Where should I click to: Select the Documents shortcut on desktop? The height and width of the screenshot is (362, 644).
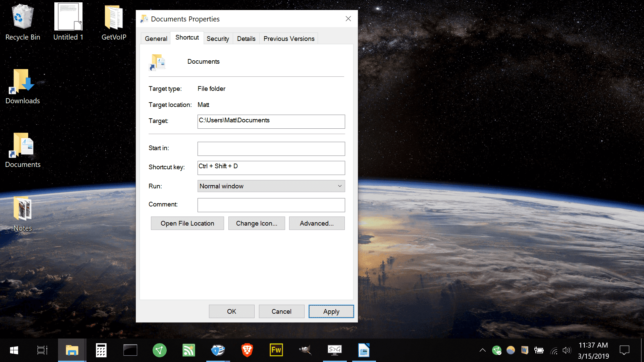pyautogui.click(x=22, y=150)
